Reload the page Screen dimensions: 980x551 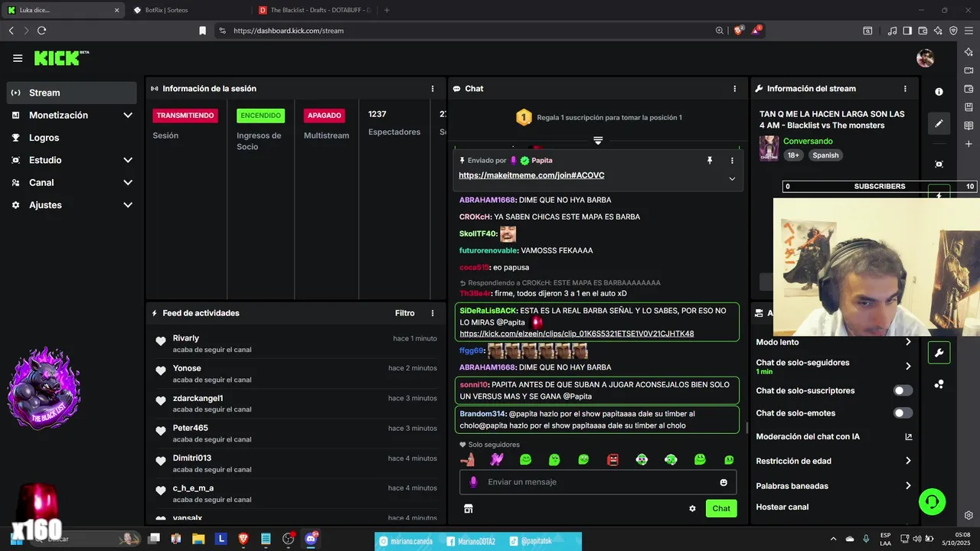41,31
